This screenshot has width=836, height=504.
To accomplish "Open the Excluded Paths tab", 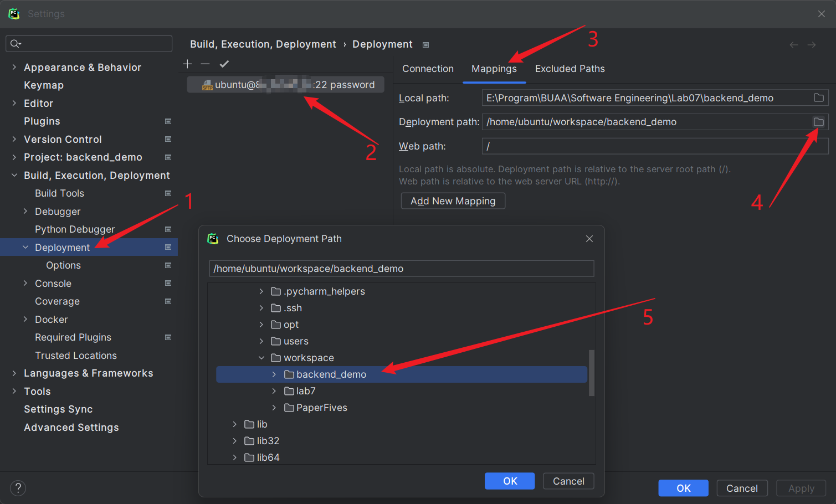I will point(570,69).
